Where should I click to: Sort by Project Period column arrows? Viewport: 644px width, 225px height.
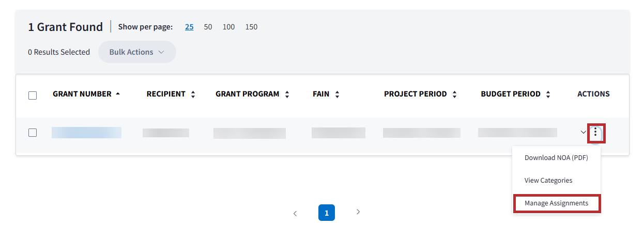click(x=454, y=94)
